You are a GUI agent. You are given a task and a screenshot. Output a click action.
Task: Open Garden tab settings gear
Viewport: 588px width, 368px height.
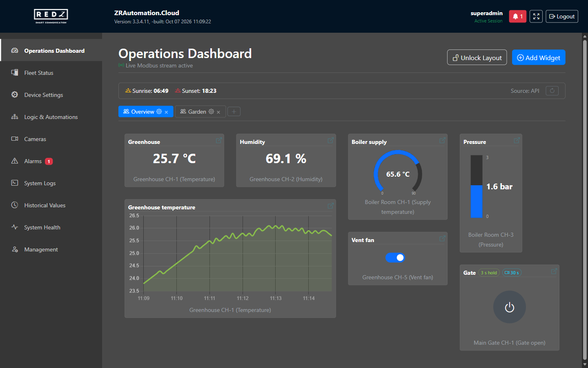pos(211,112)
